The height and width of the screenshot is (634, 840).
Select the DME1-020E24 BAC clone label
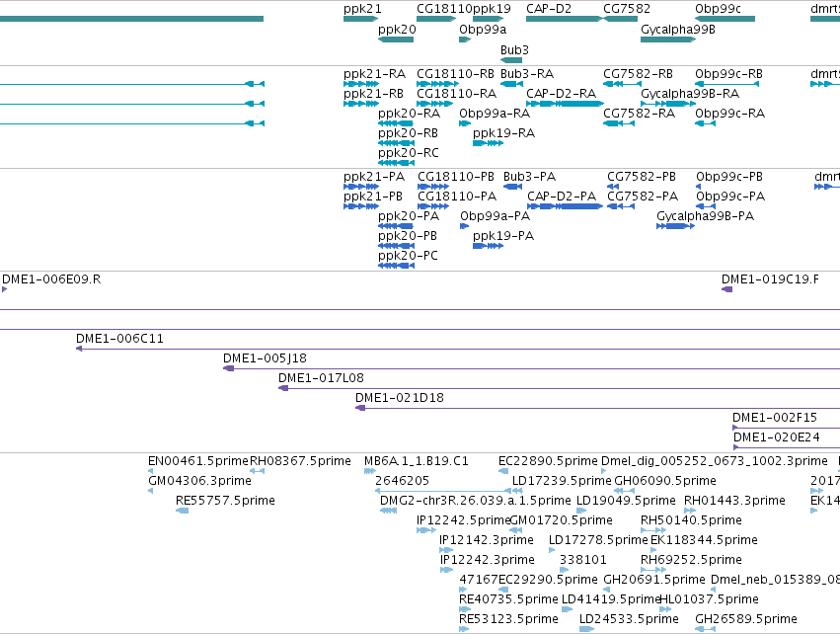pos(776,437)
